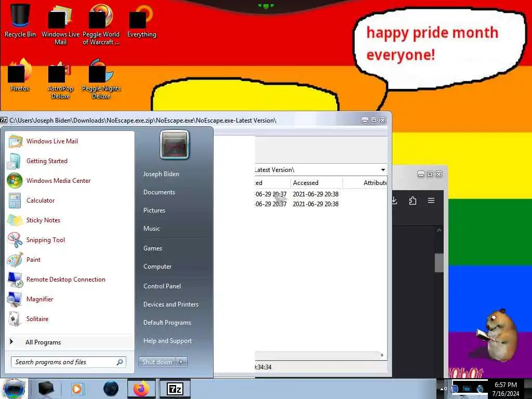Expand All Programs list
The image size is (532, 399).
click(x=70, y=342)
